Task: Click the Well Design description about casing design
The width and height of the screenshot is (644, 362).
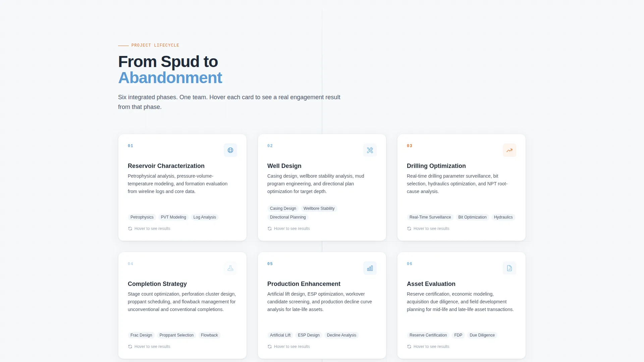Action: tap(316, 184)
